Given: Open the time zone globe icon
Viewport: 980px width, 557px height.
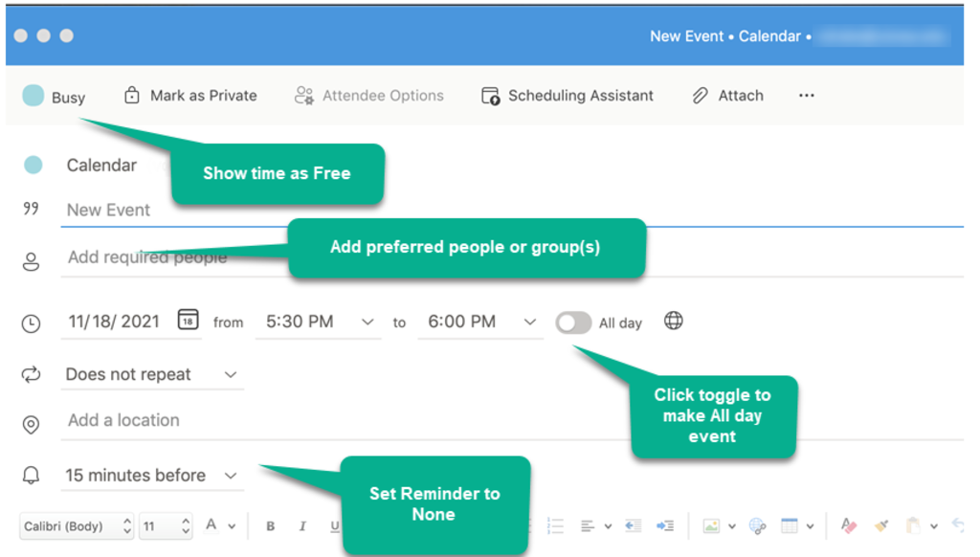Looking at the screenshot, I should [673, 323].
